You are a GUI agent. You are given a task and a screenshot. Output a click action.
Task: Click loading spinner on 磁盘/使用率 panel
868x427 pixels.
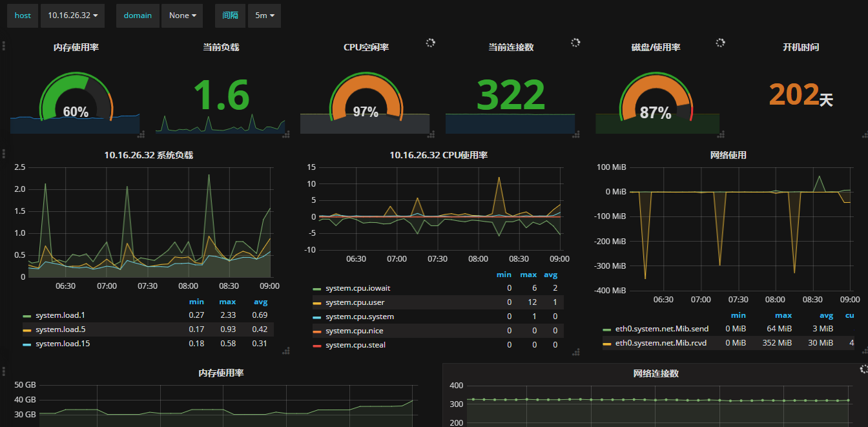(x=721, y=43)
